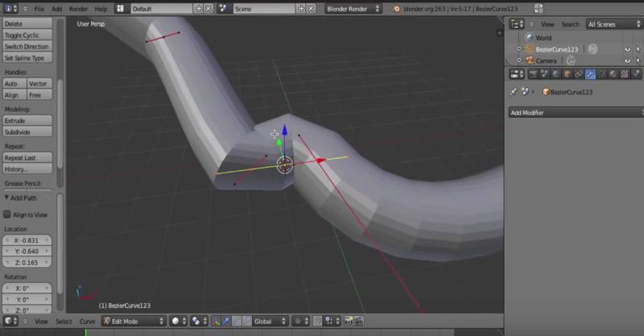644x336 pixels.
Task: Open Curve data properties tab icon
Action: click(x=601, y=74)
